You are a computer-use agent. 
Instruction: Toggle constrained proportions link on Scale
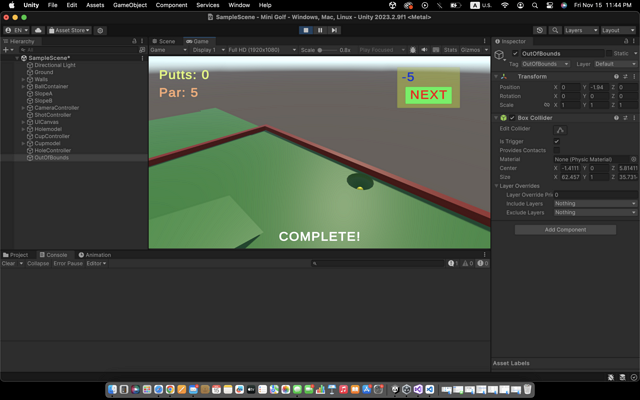(547, 105)
